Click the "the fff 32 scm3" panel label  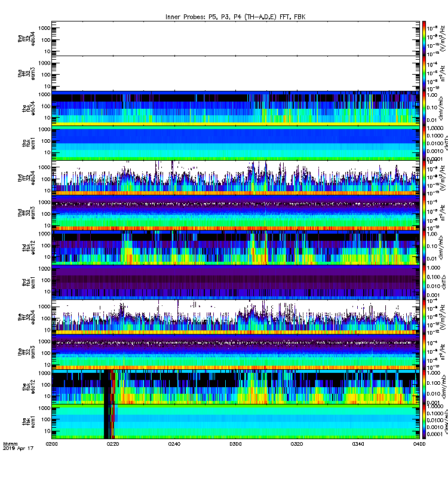coord(26,352)
